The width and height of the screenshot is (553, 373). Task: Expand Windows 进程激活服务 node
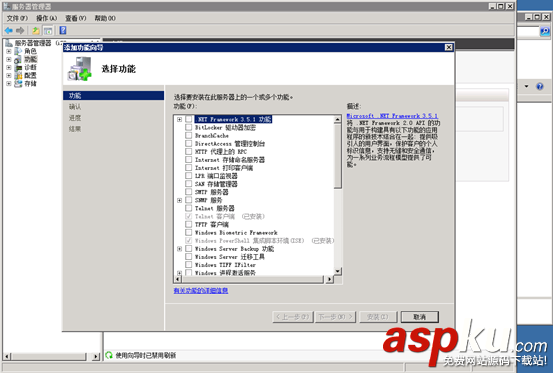tap(180, 273)
